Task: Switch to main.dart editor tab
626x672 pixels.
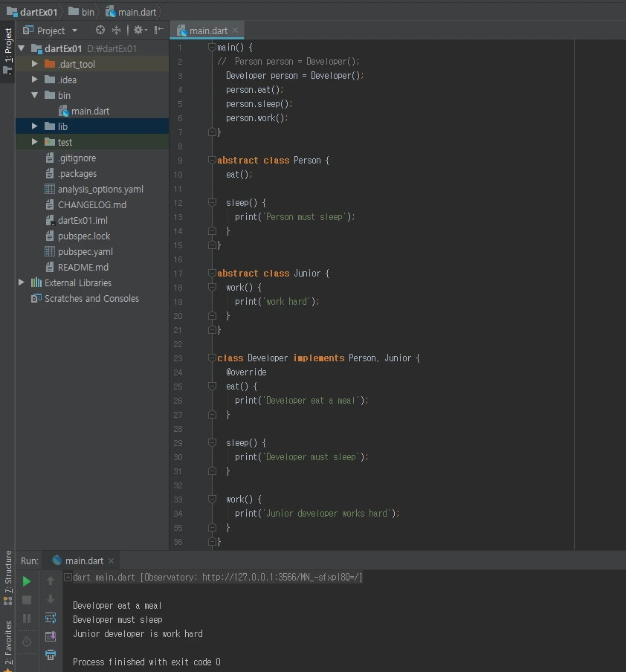Action: 207,30
